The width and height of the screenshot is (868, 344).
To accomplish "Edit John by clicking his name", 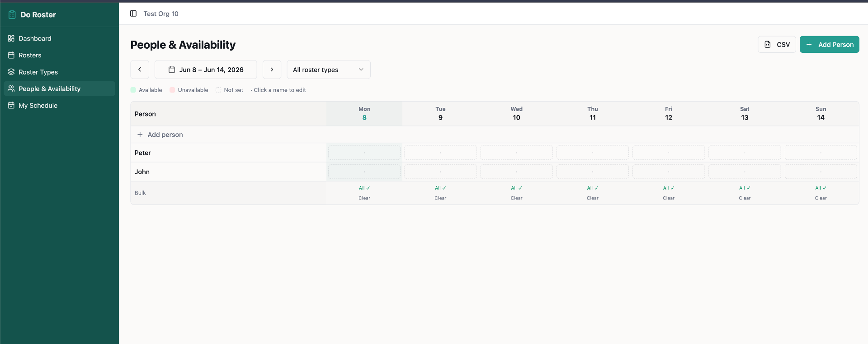I will click(142, 172).
